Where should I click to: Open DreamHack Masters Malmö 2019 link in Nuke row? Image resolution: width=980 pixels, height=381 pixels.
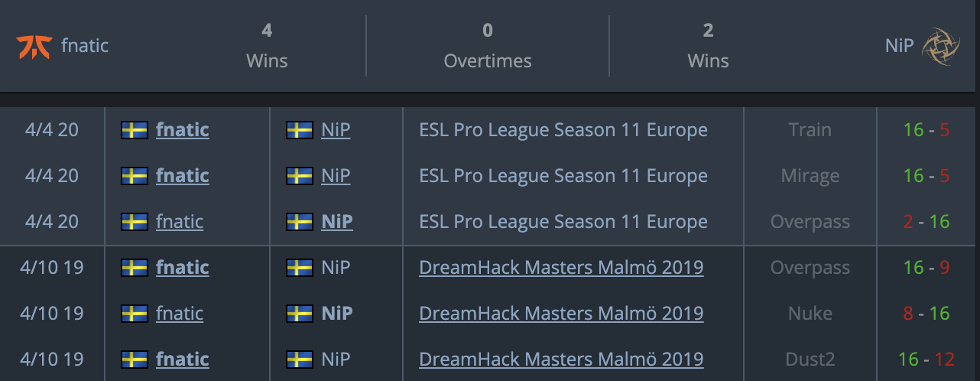(561, 314)
